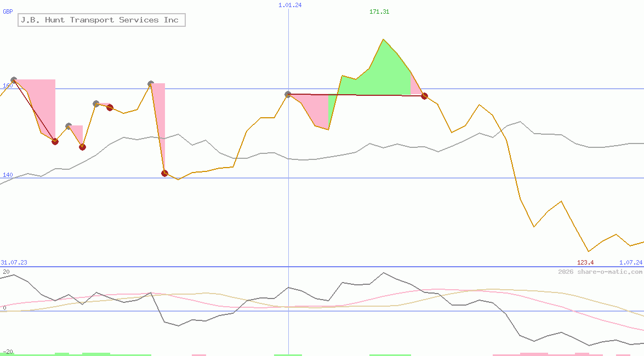Image resolution: width=644 pixels, height=356 pixels.
Task: Click the 1.01.24 date marker label
Action: click(x=290, y=5)
